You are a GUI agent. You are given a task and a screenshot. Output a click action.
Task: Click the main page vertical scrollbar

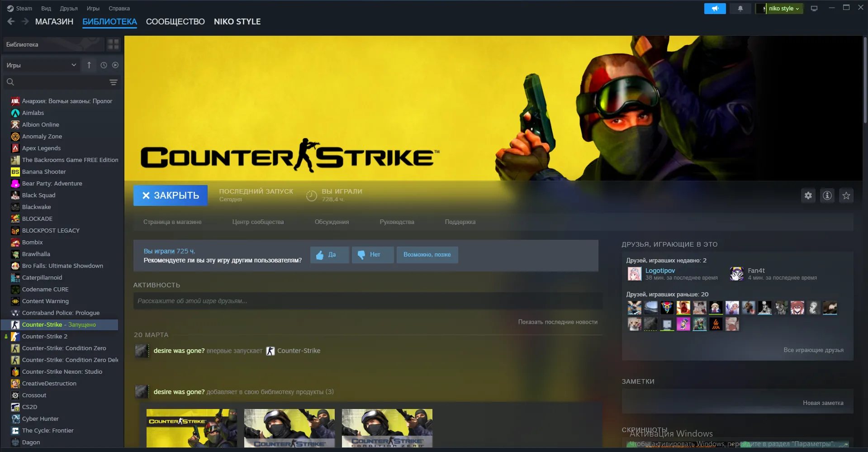click(x=865, y=80)
